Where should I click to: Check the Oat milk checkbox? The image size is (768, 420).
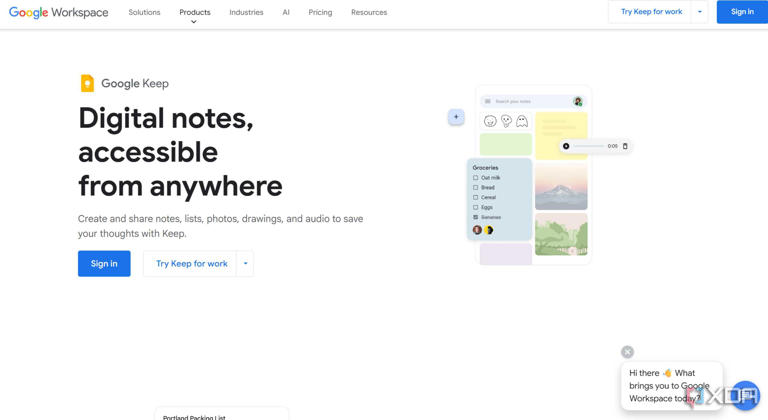tap(475, 178)
